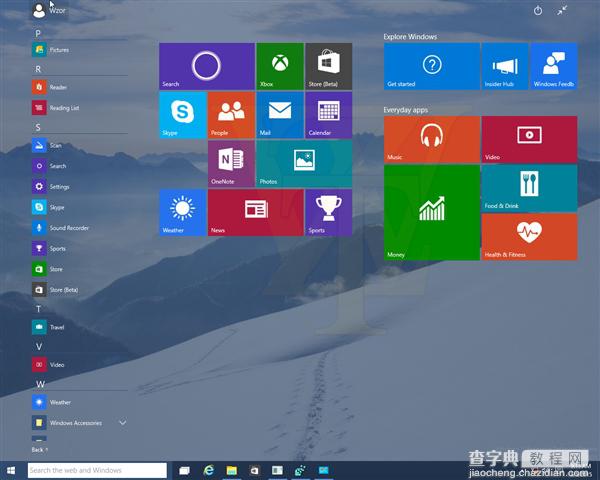The width and height of the screenshot is (600, 480).
Task: Click the Everyday apps group title
Action: click(406, 110)
